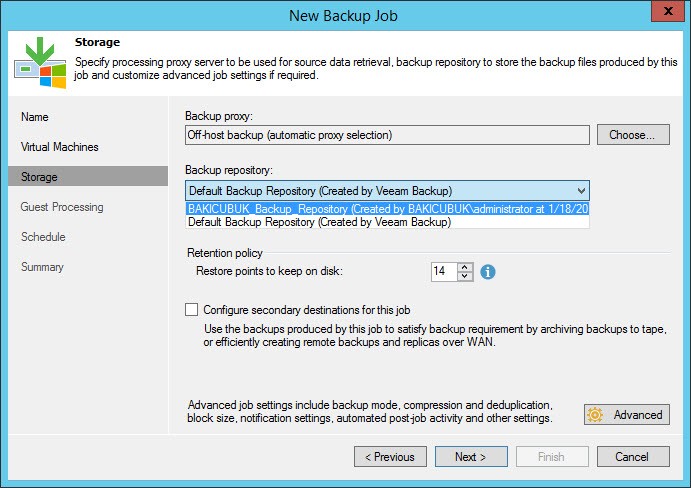
Task: Go back with the Previous button
Action: [x=390, y=457]
